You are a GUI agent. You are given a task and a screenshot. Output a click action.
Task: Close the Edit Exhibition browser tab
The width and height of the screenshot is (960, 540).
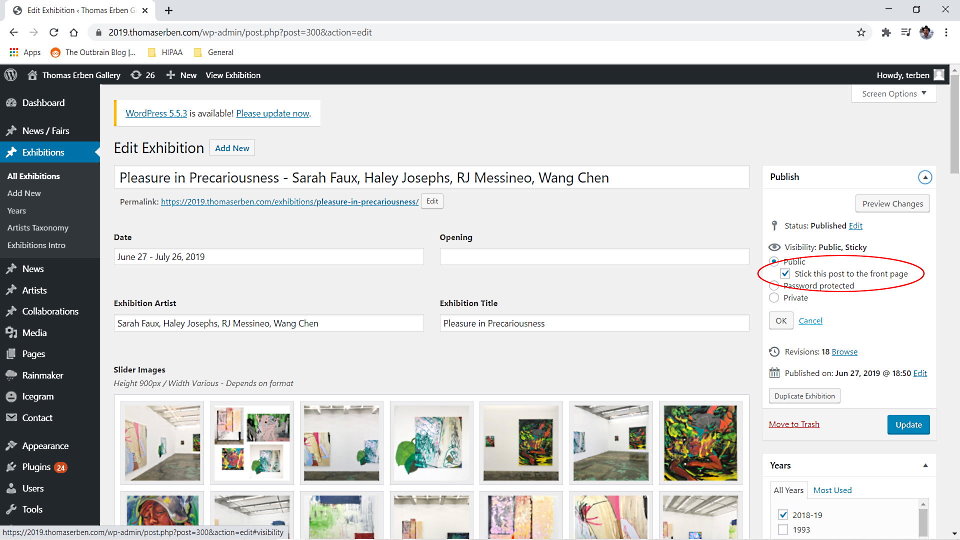click(145, 10)
